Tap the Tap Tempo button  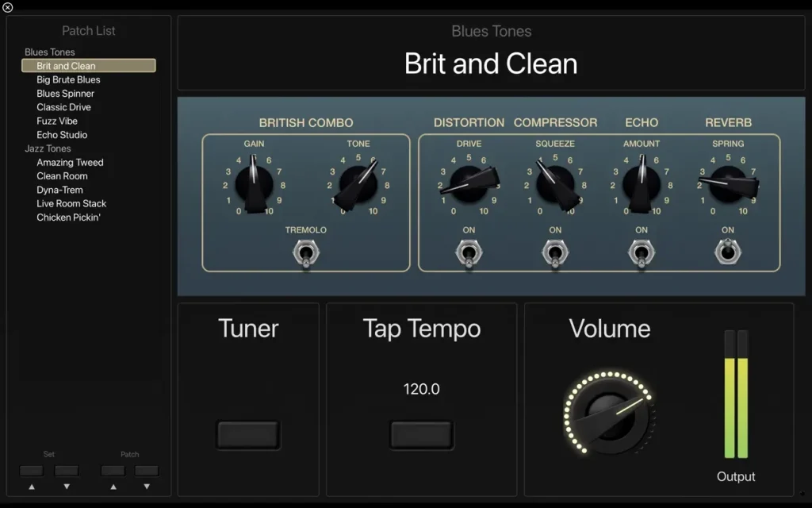point(422,435)
